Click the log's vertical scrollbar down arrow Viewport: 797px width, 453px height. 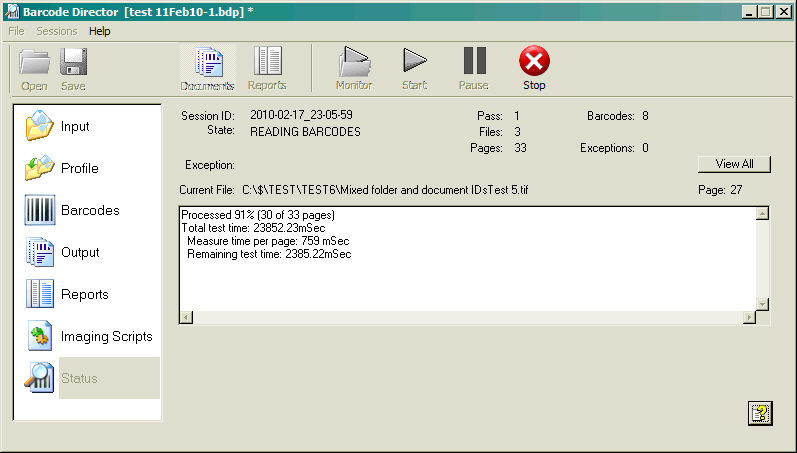pos(763,304)
